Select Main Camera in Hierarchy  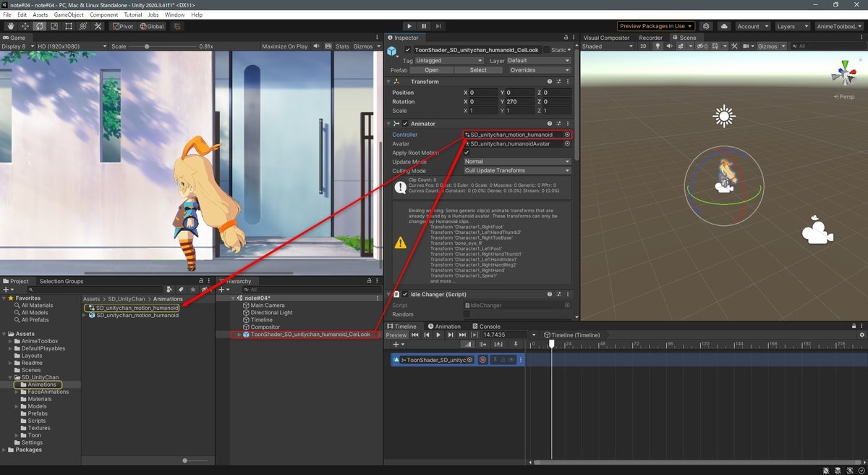pos(268,306)
